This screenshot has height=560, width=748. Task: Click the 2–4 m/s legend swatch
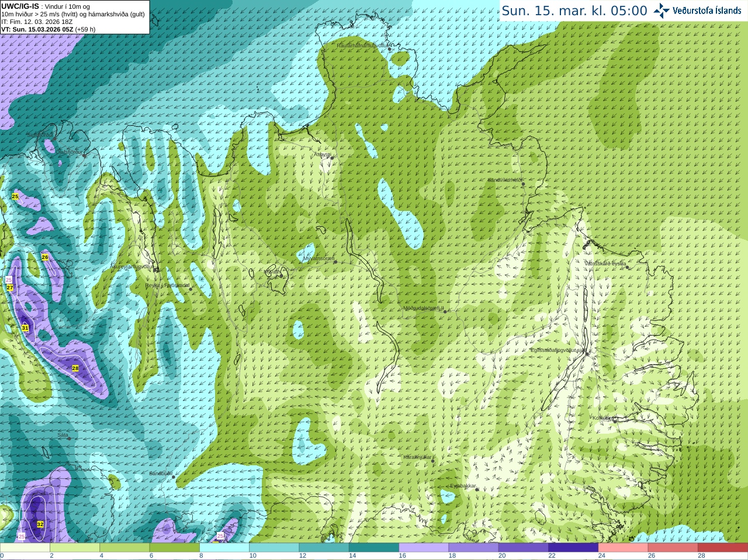click(75, 548)
